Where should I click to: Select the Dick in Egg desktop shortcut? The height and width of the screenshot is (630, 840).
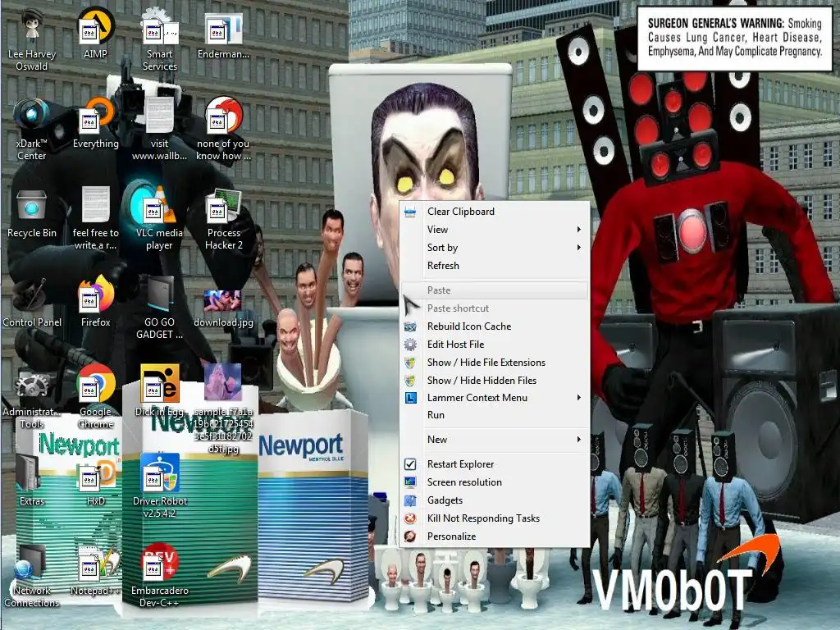(160, 391)
